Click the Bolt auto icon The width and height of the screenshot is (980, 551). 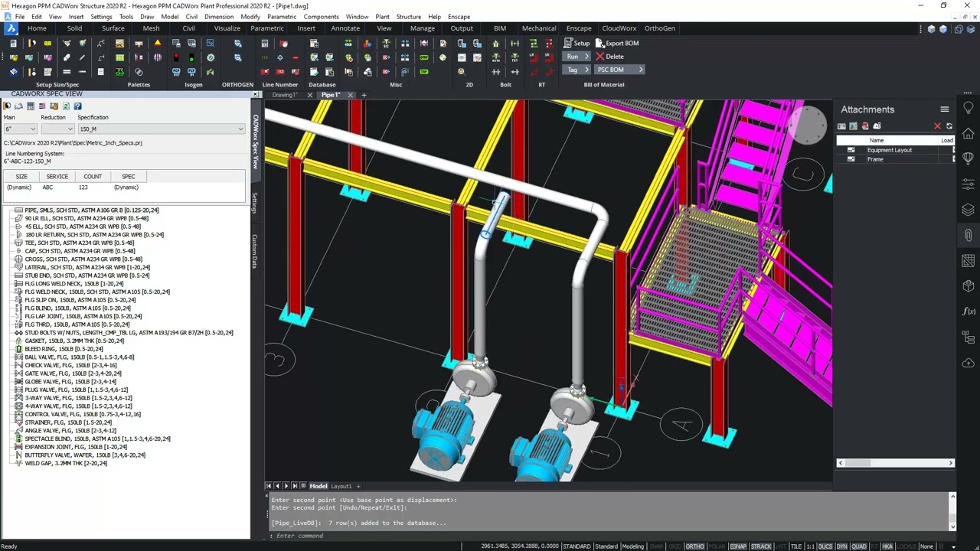point(497,57)
